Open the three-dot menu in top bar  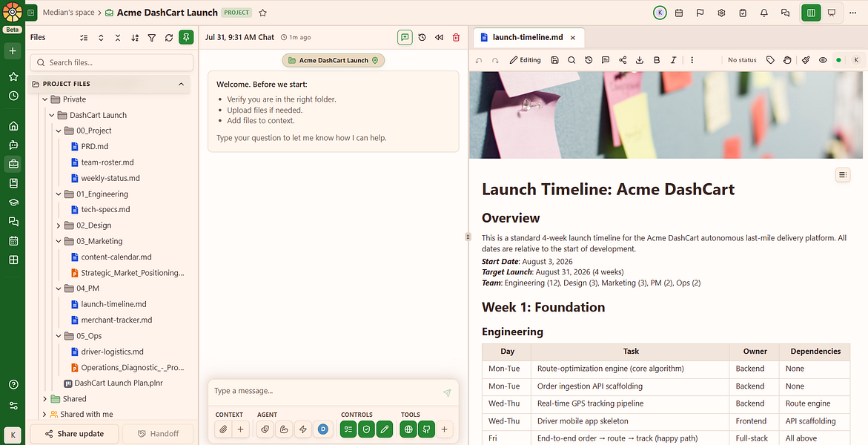[853, 13]
